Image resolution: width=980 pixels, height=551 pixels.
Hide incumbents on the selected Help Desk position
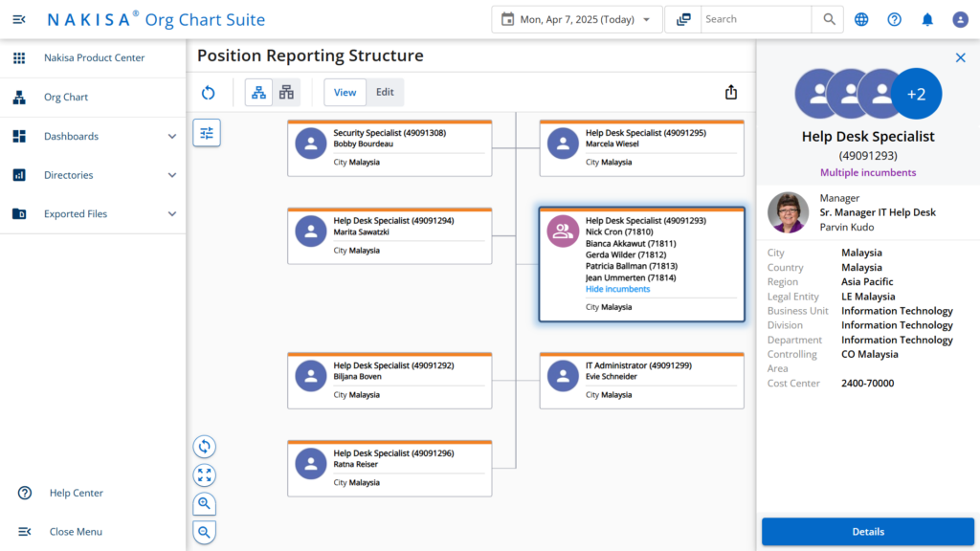click(617, 289)
